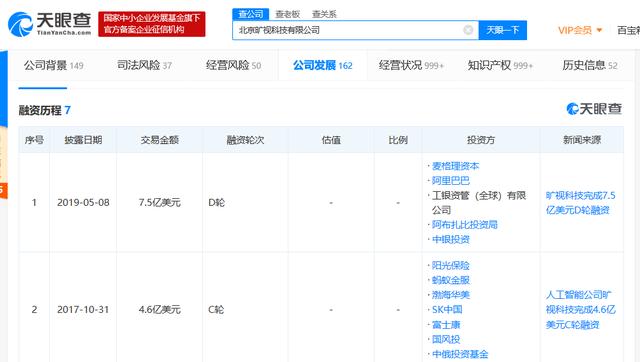Open the 知识产权 tab
The width and height of the screenshot is (640, 362).
(500, 65)
